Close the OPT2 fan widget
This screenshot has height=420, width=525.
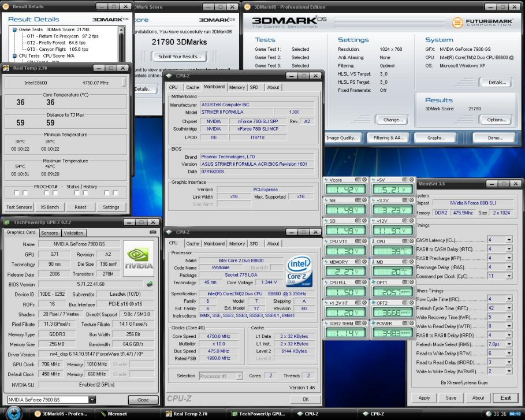click(411, 303)
